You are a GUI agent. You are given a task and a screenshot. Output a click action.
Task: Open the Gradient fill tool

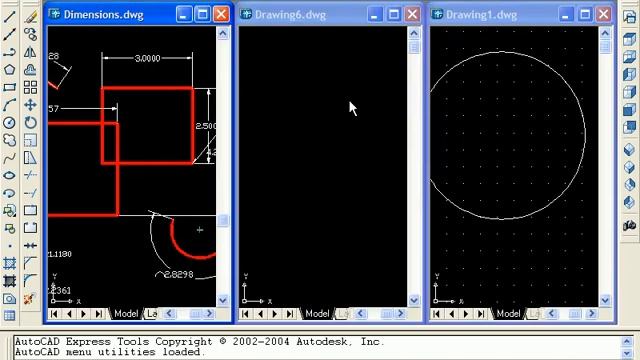pyautogui.click(x=9, y=281)
